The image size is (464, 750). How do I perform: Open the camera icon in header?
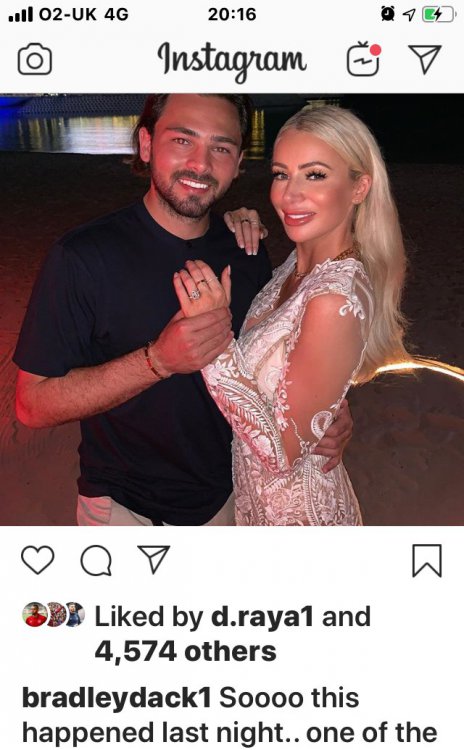(34, 59)
